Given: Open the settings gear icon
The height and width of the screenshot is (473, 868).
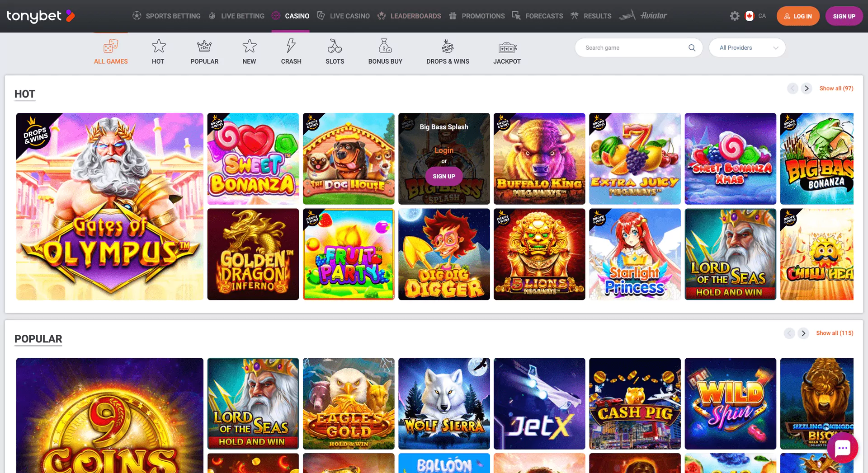Looking at the screenshot, I should tap(735, 16).
